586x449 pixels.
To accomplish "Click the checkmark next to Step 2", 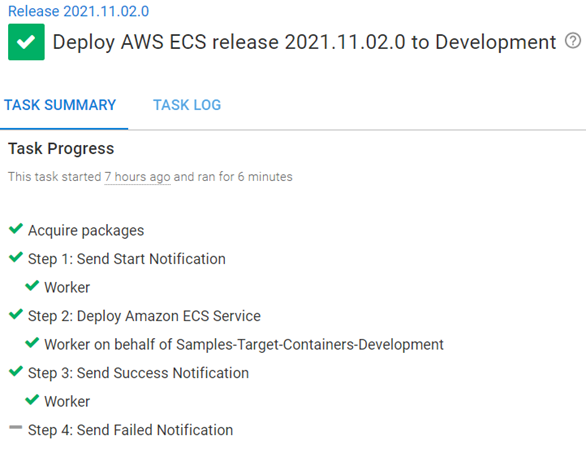I will [16, 314].
